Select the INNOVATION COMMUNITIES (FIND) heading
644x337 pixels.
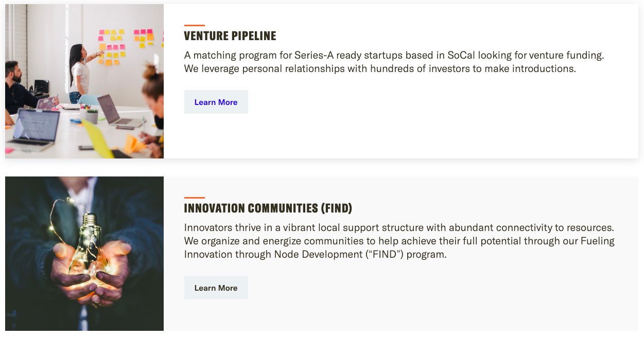(x=268, y=208)
